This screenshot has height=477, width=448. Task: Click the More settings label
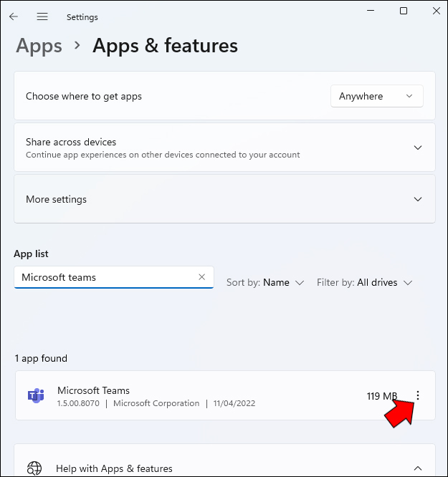click(56, 199)
